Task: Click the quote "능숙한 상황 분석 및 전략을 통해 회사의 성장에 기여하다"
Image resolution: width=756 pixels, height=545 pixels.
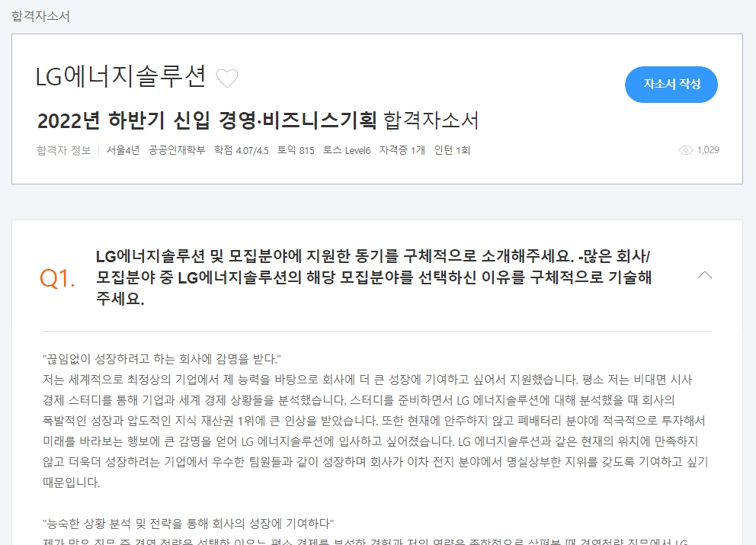Action: (188, 524)
